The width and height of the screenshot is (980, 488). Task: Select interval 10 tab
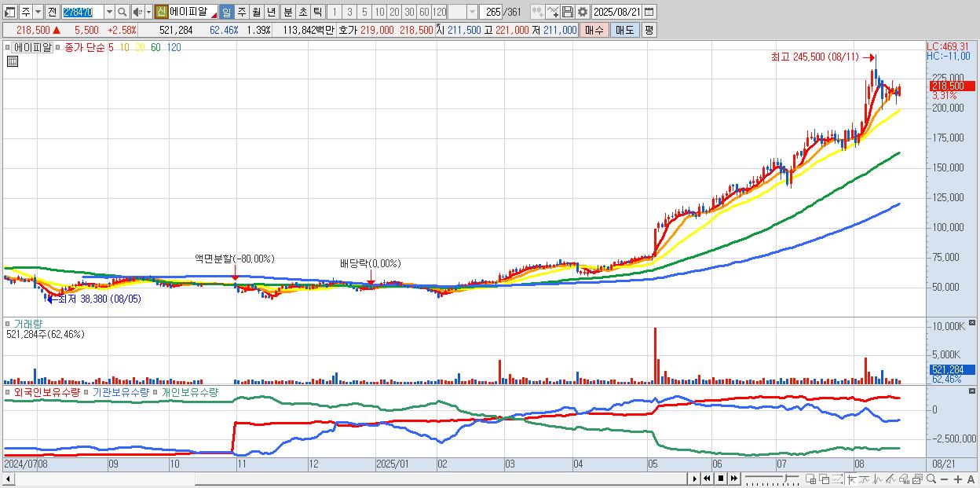379,12
